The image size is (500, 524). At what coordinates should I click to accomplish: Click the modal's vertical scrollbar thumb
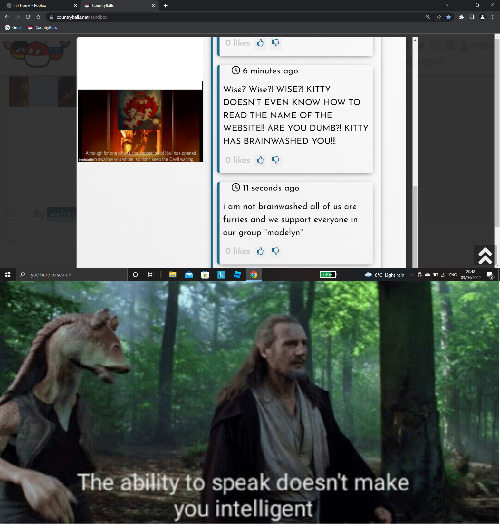tap(415, 226)
